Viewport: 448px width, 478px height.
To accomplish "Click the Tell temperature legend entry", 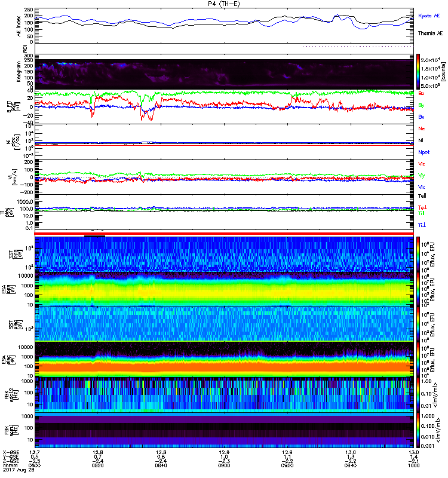I will pyautogui.click(x=422, y=195).
